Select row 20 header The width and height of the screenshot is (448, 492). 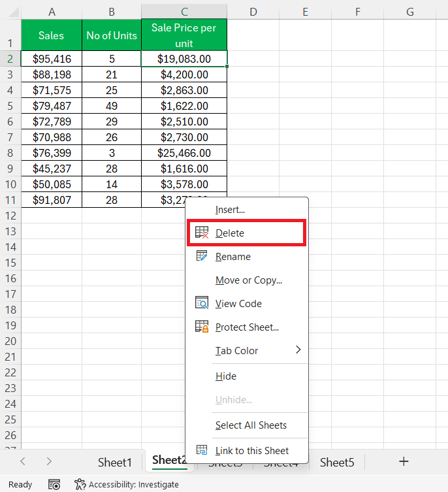point(10,341)
